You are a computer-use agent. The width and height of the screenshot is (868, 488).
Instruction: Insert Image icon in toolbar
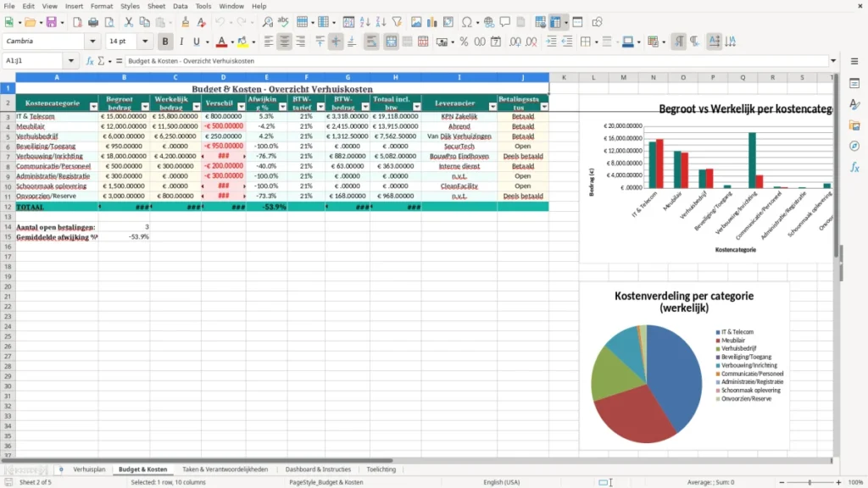pyautogui.click(x=416, y=22)
